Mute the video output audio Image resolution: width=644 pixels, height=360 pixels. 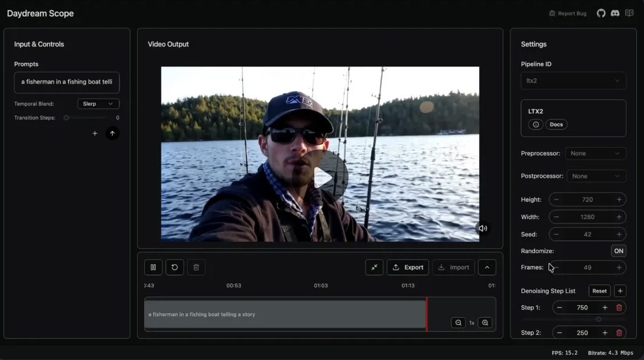pyautogui.click(x=483, y=228)
